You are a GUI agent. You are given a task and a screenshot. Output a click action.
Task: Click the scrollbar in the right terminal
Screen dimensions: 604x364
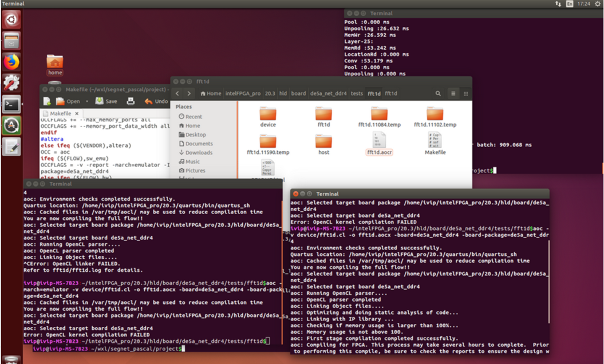(x=549, y=283)
